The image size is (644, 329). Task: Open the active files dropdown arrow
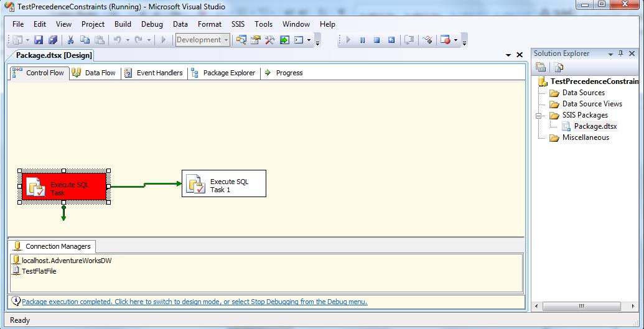click(509, 55)
